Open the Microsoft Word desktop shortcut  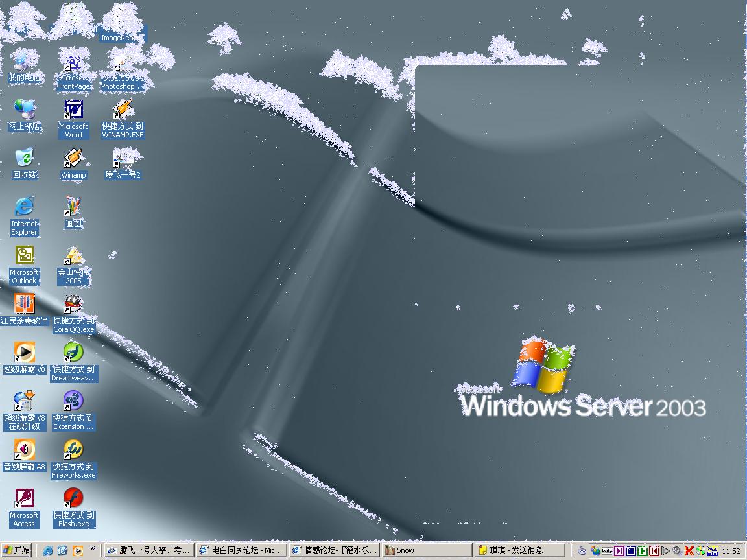73,110
